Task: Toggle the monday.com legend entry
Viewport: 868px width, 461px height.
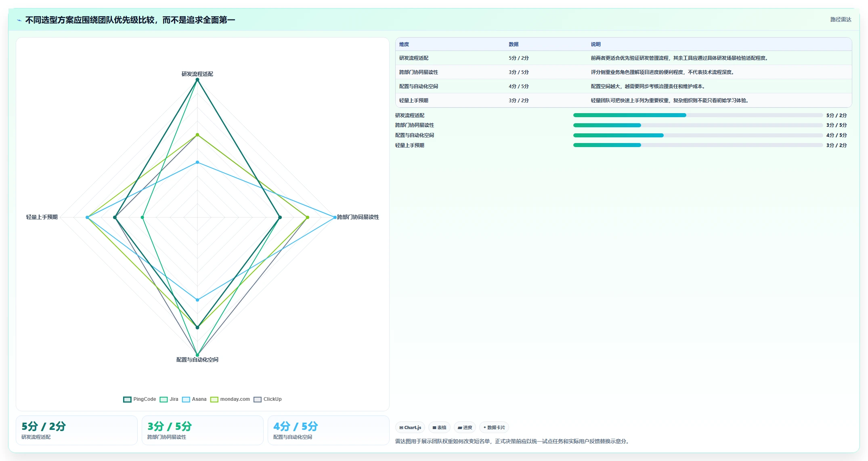Action: tap(230, 399)
